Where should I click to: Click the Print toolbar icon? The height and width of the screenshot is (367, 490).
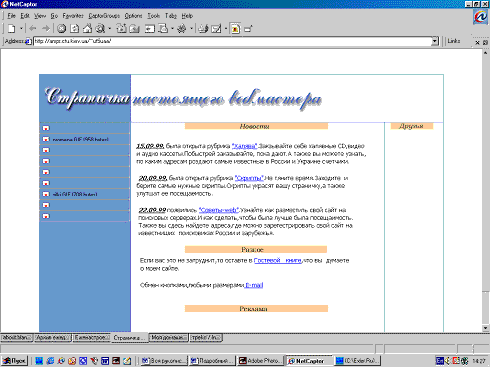[203, 29]
